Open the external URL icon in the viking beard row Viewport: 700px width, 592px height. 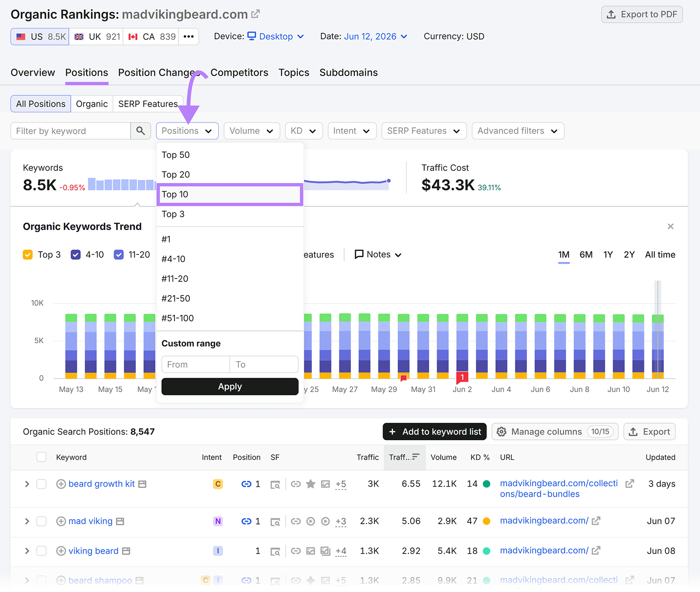596,550
